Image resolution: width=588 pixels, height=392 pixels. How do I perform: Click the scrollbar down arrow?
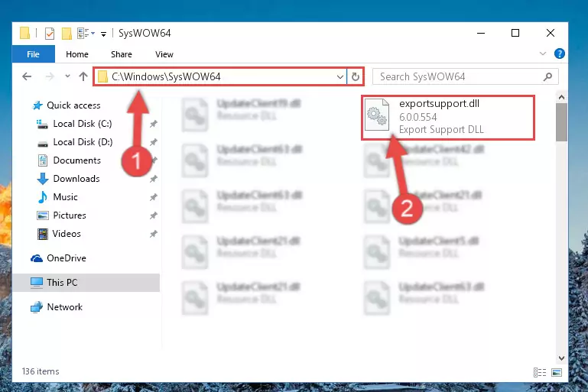tap(561, 358)
